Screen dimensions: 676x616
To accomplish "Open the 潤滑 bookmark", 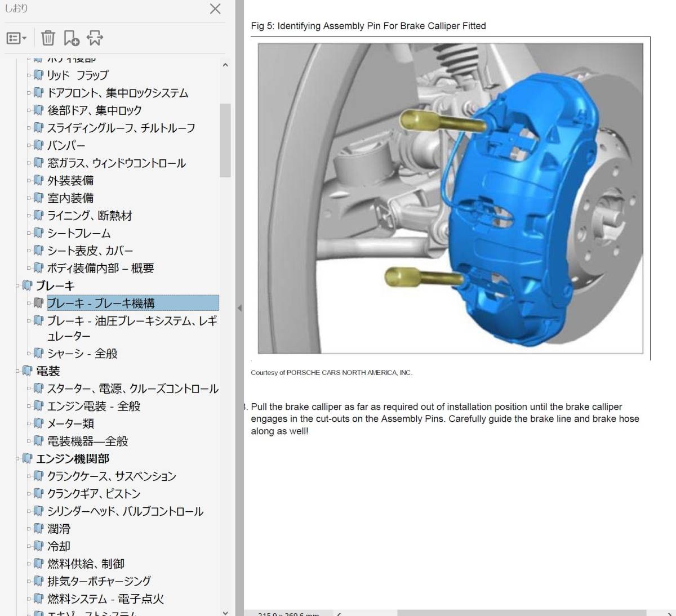I will (x=59, y=529).
